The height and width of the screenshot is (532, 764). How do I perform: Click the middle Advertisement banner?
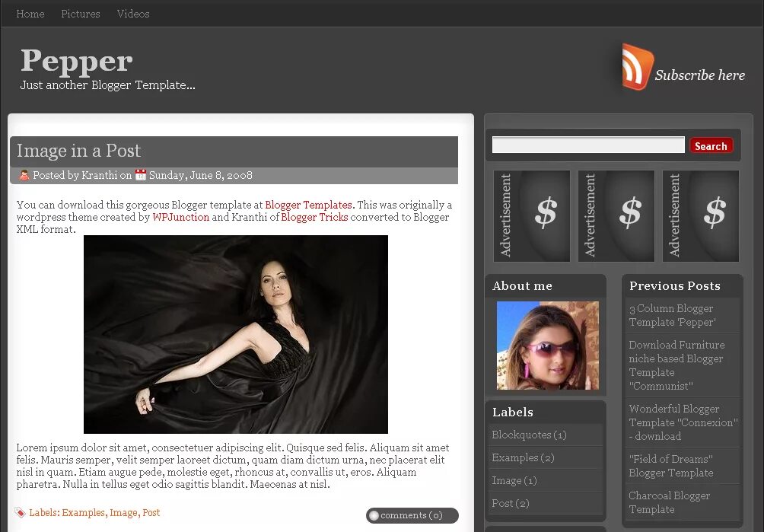click(616, 216)
